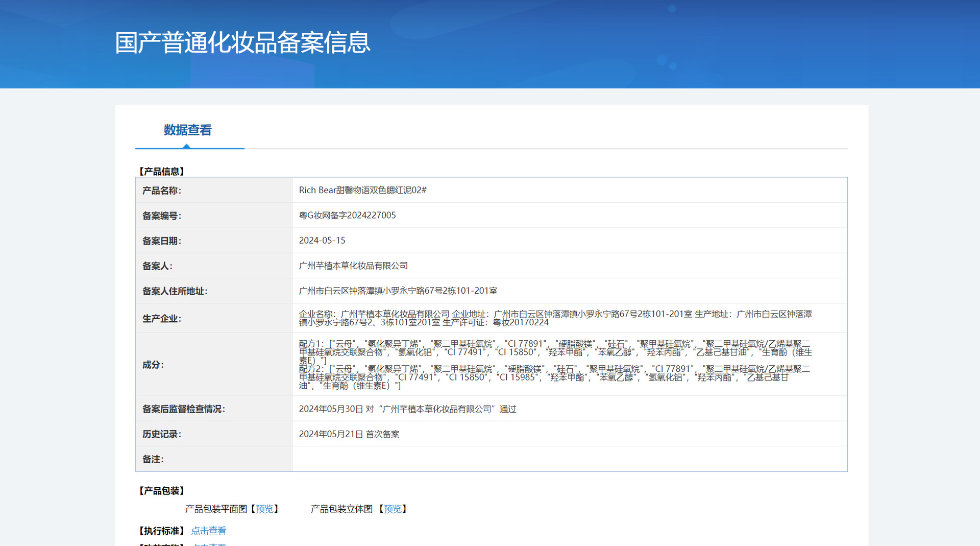980x546 pixels.
Task: Open the 预览 link for 产品包装平面图
Action: tap(264, 509)
